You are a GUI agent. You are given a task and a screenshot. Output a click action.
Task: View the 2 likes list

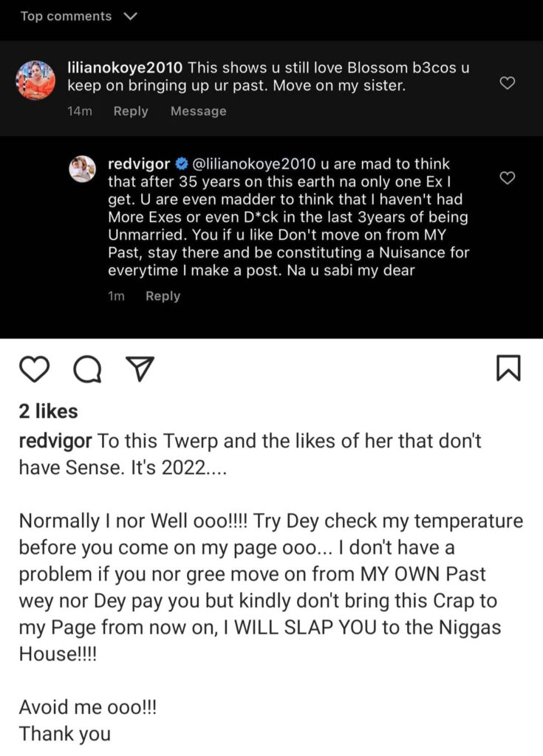point(48,411)
